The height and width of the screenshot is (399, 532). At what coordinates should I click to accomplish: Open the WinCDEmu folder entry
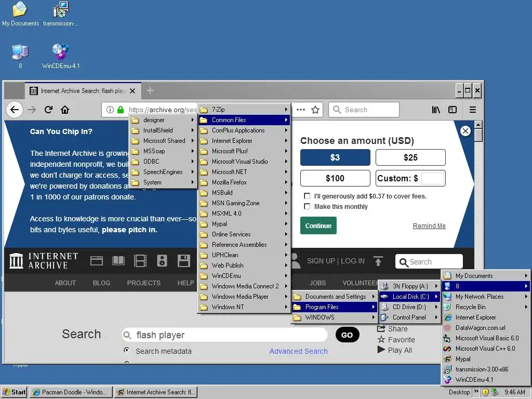click(x=244, y=276)
